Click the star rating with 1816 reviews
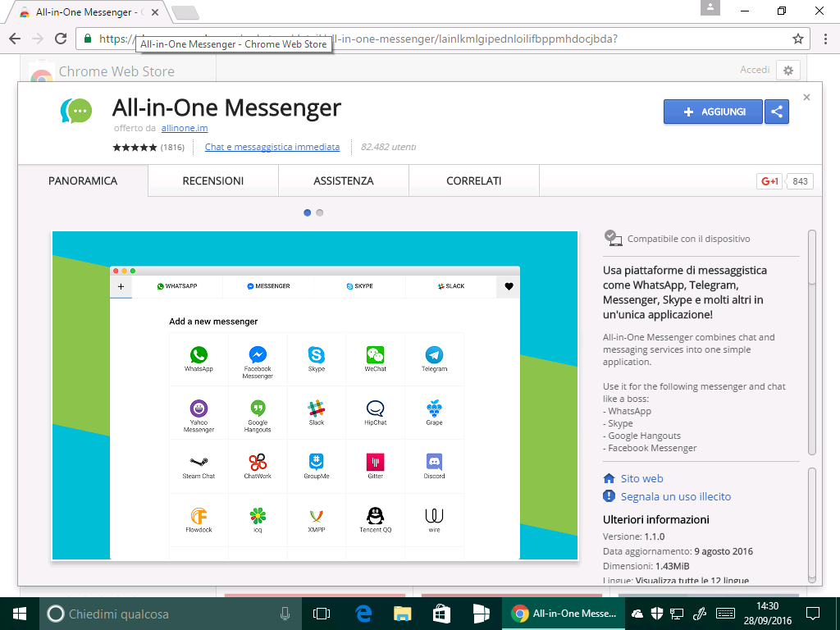This screenshot has height=630, width=840. pyautogui.click(x=148, y=147)
